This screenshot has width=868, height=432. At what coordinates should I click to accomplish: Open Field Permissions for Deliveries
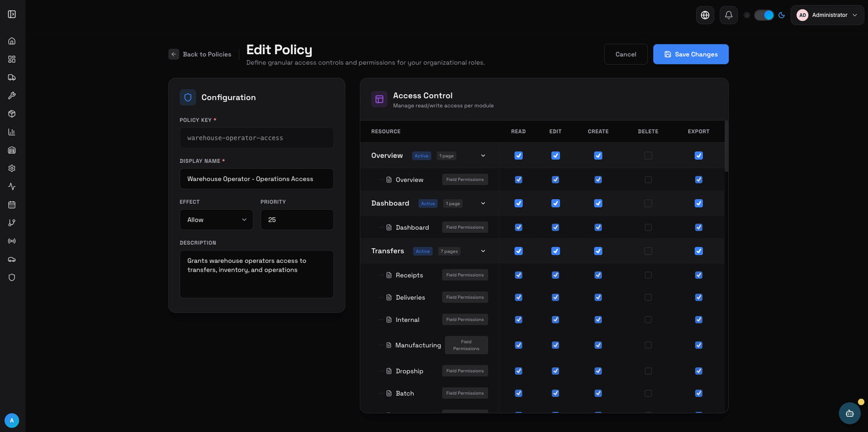coord(465,298)
